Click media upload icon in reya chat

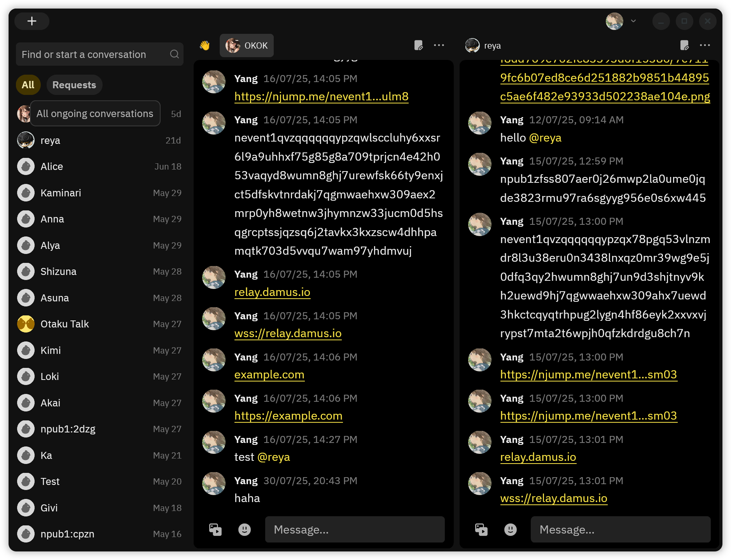[481, 530]
